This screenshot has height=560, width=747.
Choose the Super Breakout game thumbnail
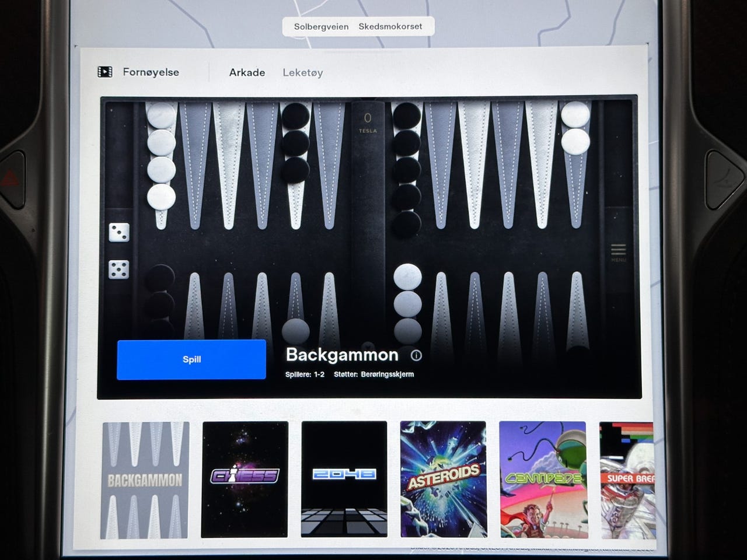coord(626,480)
